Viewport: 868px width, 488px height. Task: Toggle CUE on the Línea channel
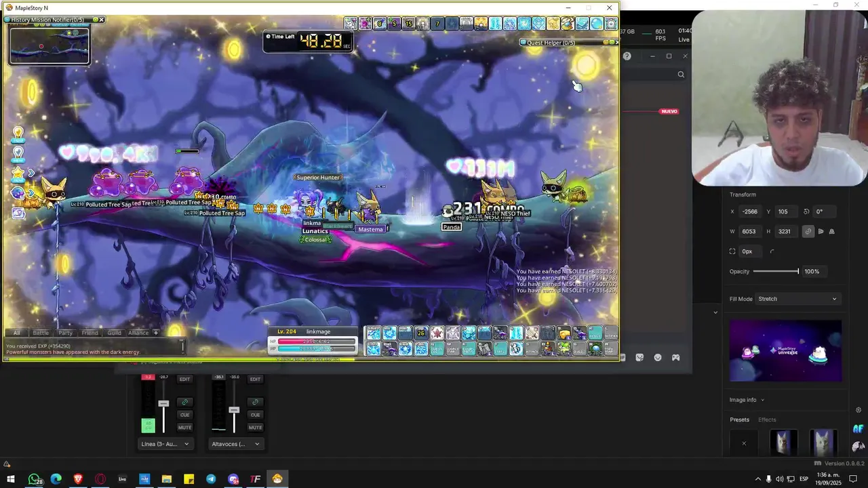pos(184,415)
